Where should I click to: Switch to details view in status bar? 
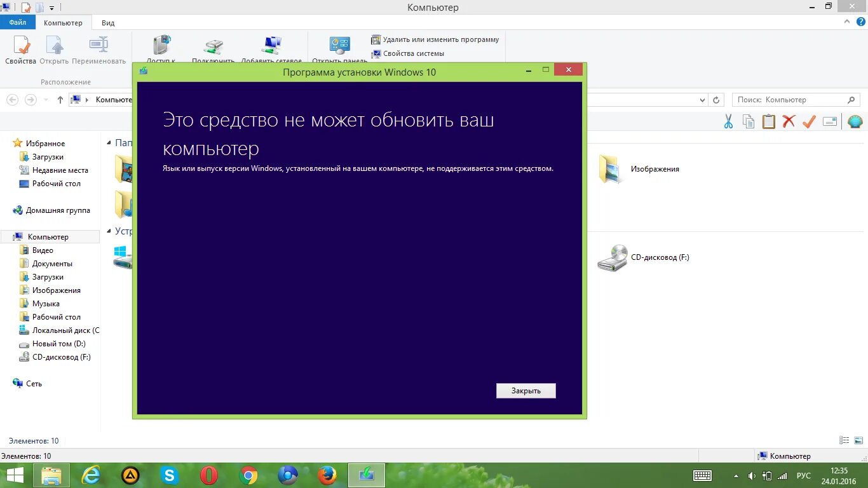[x=844, y=440]
